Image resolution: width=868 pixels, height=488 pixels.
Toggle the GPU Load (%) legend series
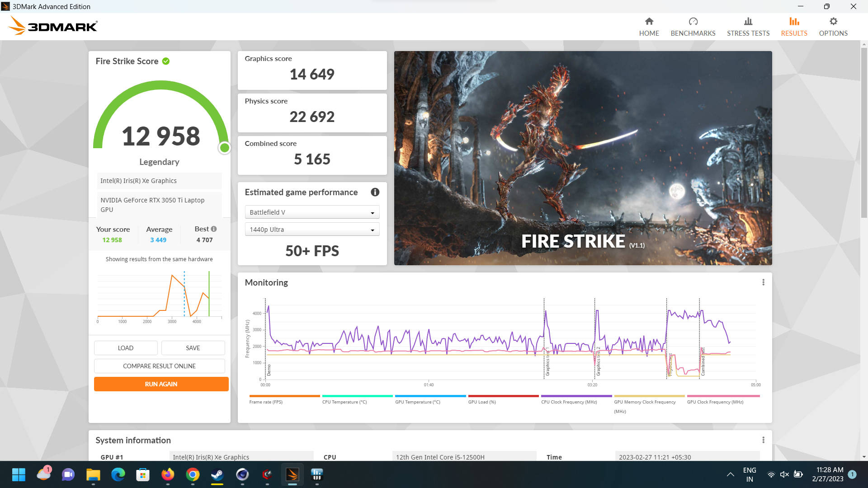tap(481, 402)
